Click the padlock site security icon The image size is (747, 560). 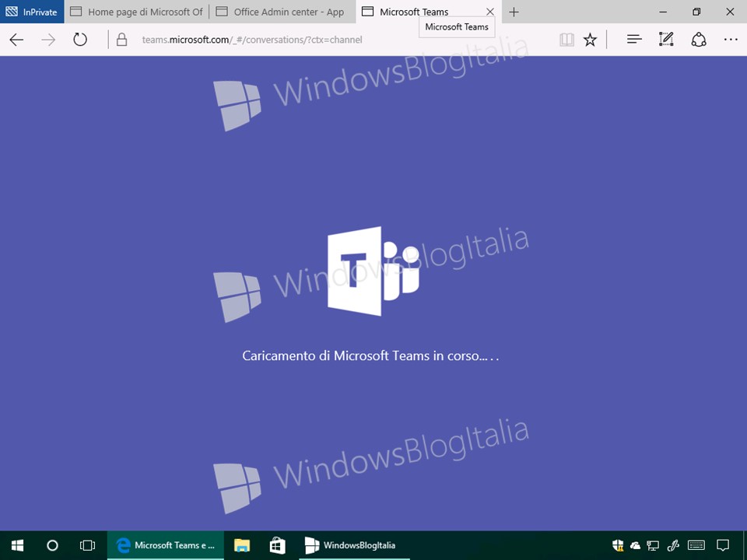coord(121,40)
